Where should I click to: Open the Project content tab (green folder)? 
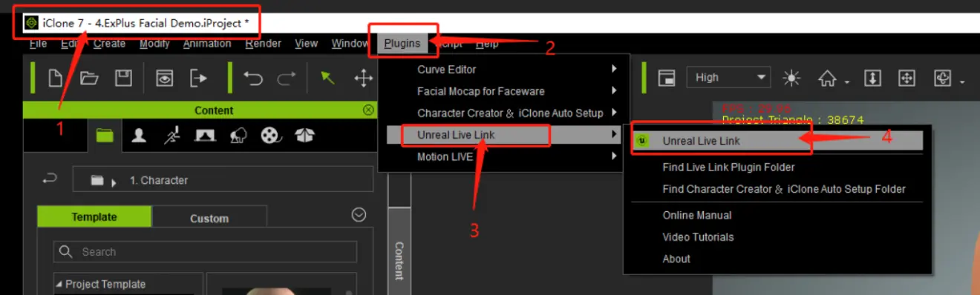pyautogui.click(x=105, y=136)
